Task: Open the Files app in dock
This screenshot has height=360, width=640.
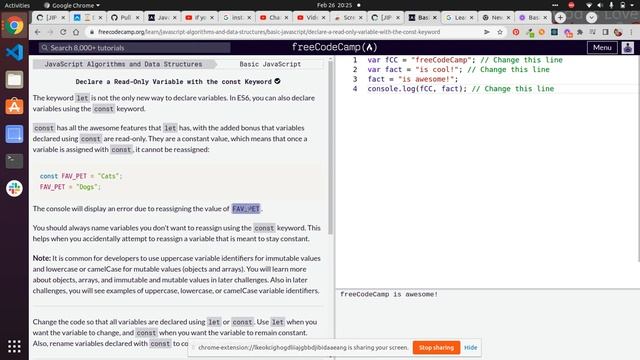Action: pos(14,80)
